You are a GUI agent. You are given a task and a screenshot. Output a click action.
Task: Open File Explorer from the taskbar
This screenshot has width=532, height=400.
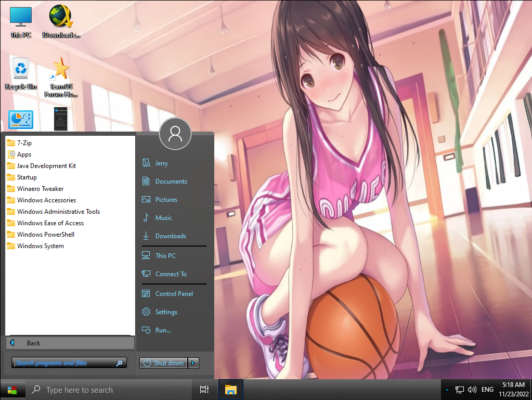click(x=231, y=390)
